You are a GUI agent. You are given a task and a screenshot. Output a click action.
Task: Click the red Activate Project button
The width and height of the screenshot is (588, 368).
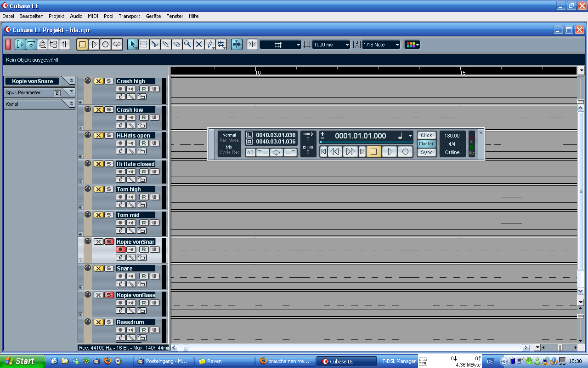tap(8, 45)
